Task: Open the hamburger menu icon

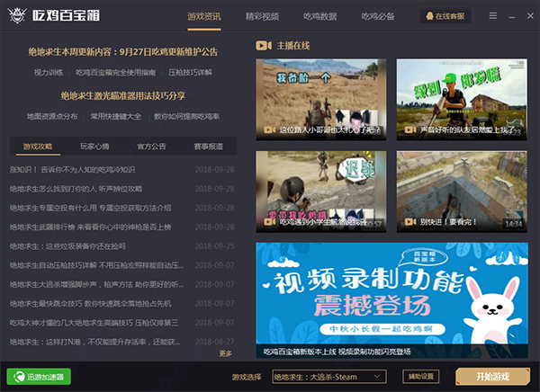Action: pos(493,16)
